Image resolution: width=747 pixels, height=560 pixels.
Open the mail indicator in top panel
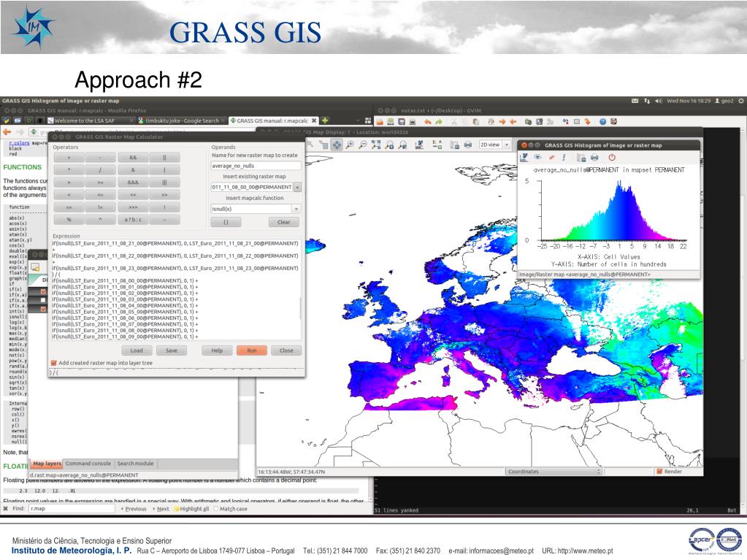pos(635,101)
